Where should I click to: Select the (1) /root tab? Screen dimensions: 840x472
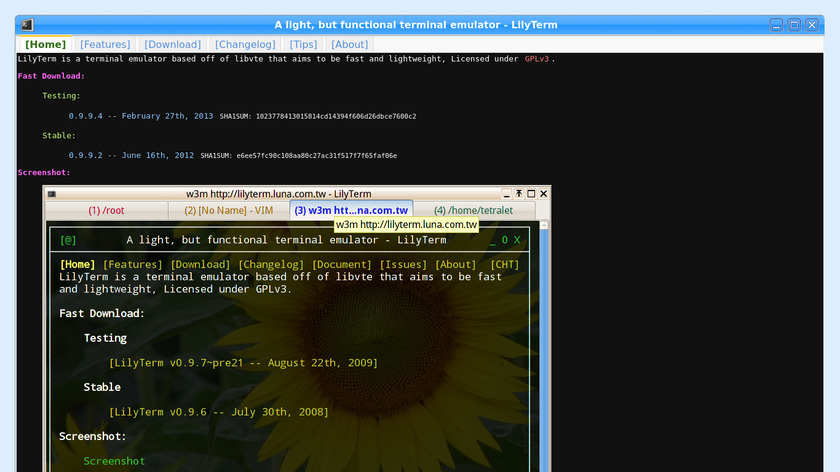coord(106,211)
